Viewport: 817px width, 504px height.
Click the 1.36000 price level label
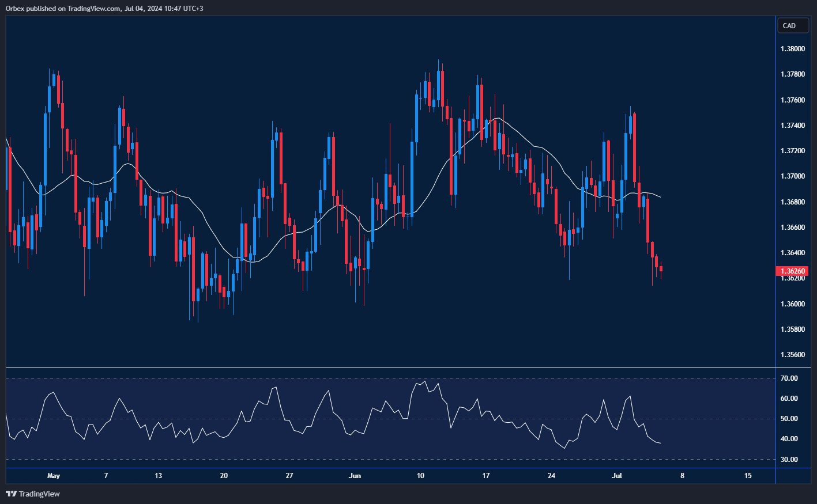coord(792,304)
